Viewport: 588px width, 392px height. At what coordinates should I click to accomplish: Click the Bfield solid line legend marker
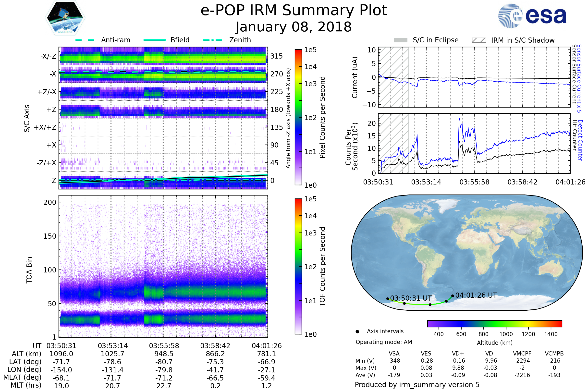click(155, 40)
